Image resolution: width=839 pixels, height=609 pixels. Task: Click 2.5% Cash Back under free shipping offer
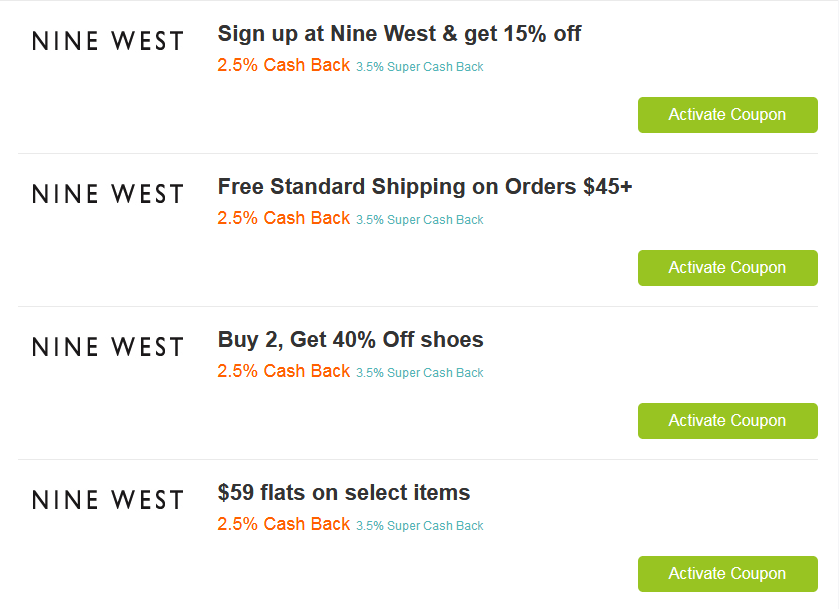(284, 218)
